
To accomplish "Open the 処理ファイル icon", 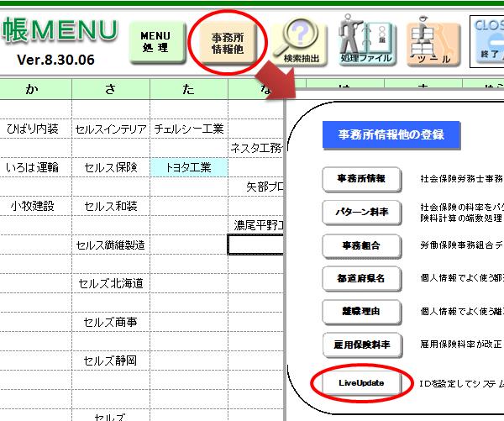I will [367, 39].
